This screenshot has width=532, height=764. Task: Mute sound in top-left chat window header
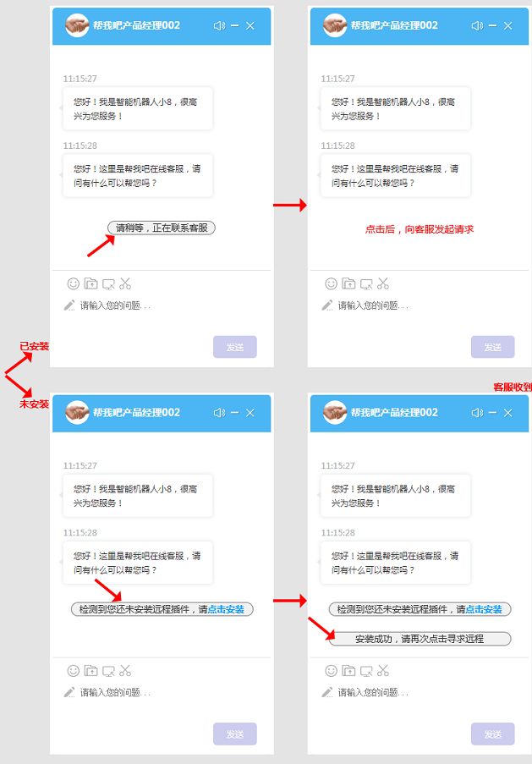(x=219, y=26)
